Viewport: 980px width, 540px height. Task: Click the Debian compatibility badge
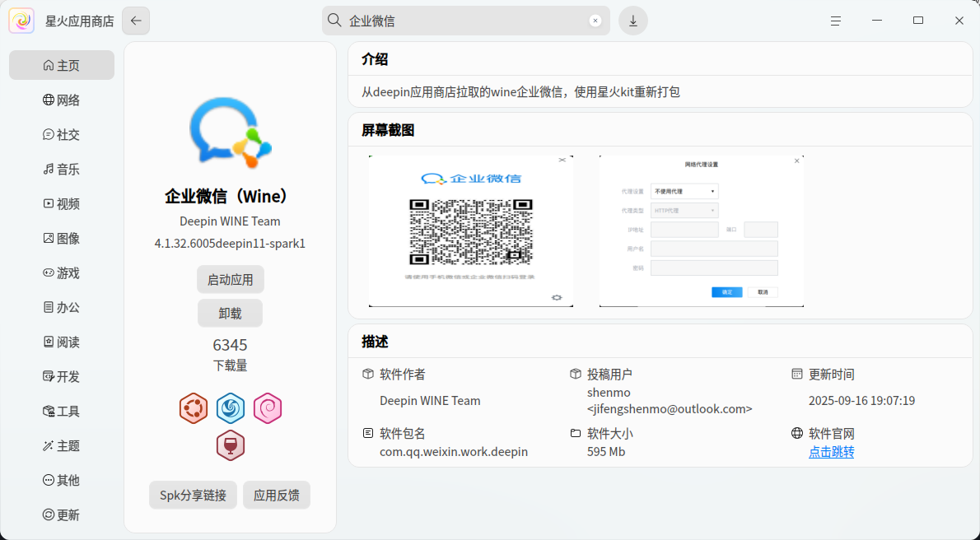click(268, 409)
